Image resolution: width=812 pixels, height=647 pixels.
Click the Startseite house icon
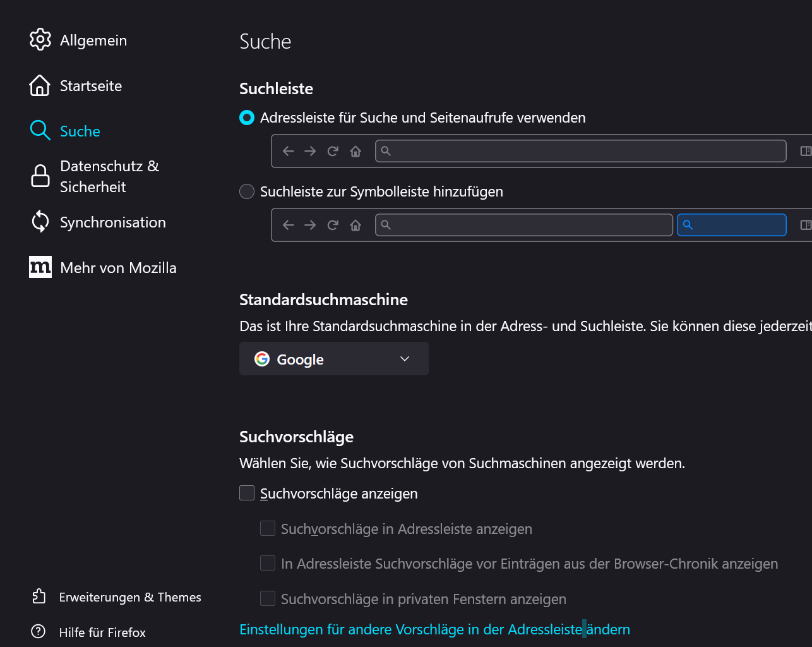[x=40, y=85]
